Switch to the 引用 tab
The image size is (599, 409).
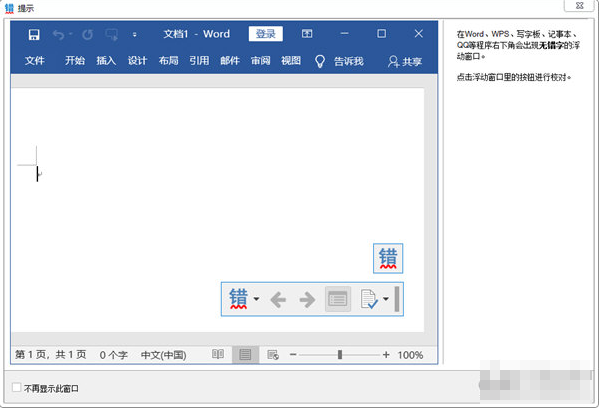tap(199, 60)
